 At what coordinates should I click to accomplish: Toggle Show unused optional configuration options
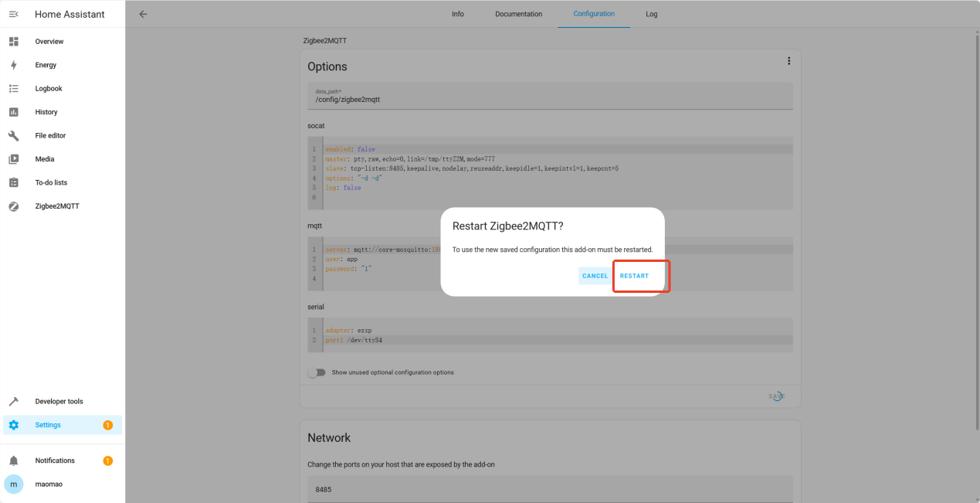pyautogui.click(x=317, y=372)
